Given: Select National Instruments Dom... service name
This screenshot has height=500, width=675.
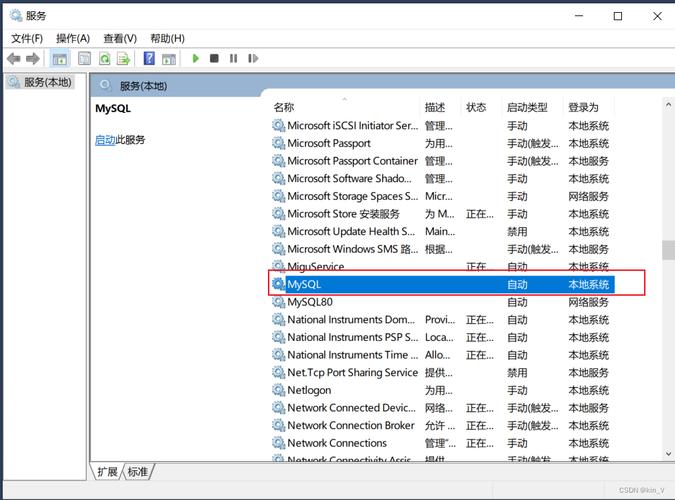Looking at the screenshot, I should coord(351,320).
